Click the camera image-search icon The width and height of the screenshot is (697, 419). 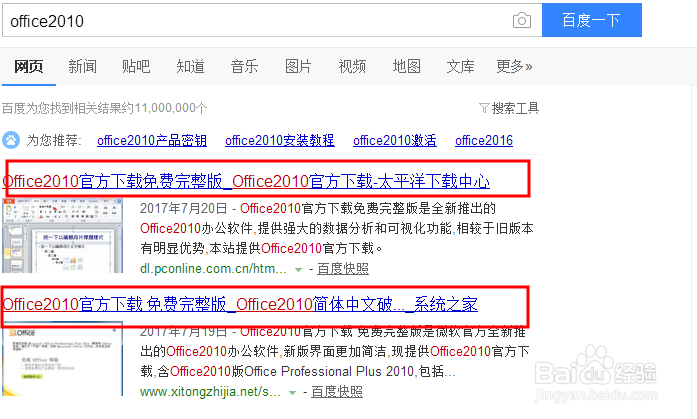[x=522, y=20]
